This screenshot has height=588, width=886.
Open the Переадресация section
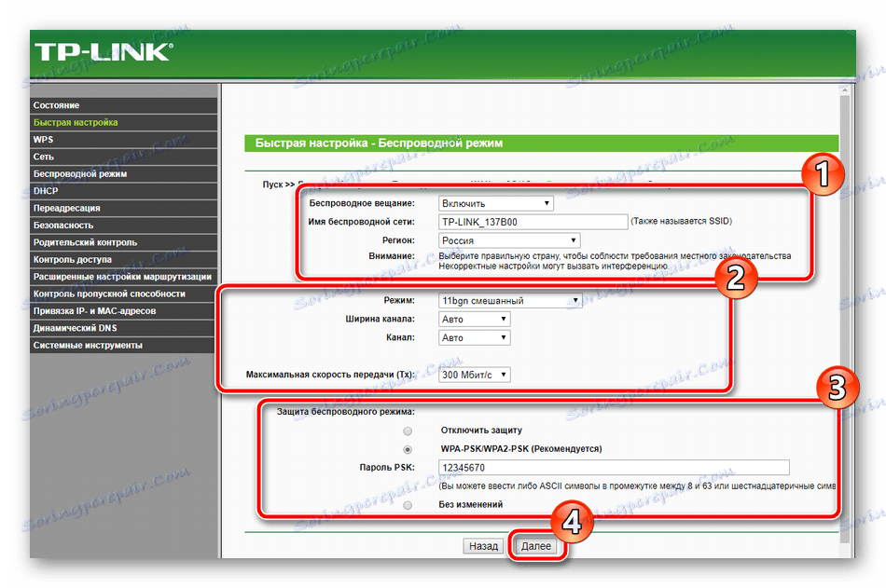coord(123,208)
